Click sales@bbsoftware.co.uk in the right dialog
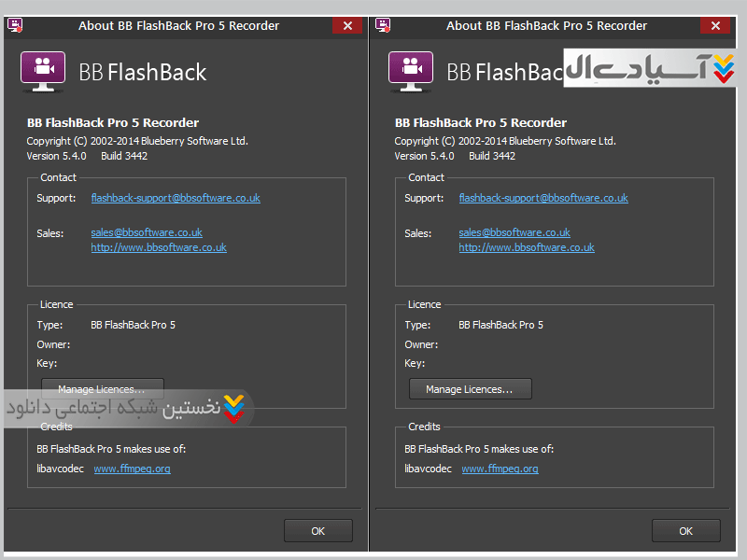The width and height of the screenshot is (747, 560). click(x=514, y=232)
